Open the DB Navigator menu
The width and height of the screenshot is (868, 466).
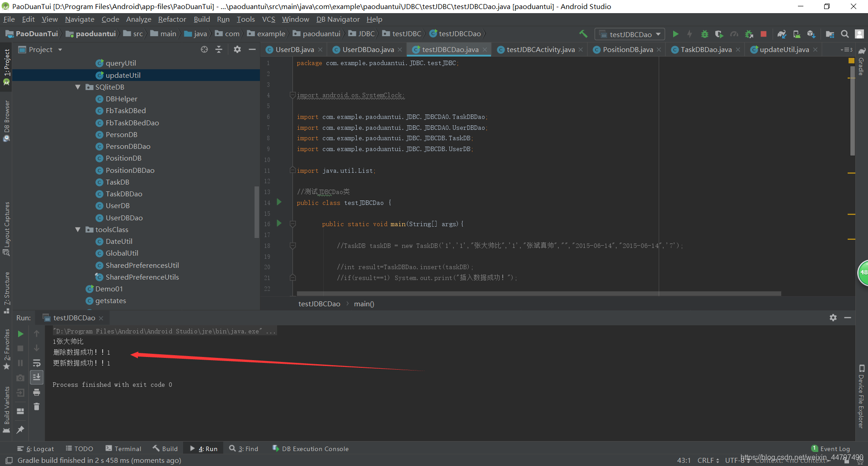click(x=338, y=19)
